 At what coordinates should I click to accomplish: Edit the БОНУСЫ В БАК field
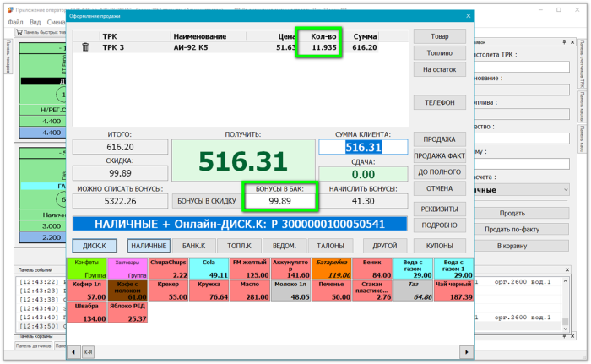[280, 201]
